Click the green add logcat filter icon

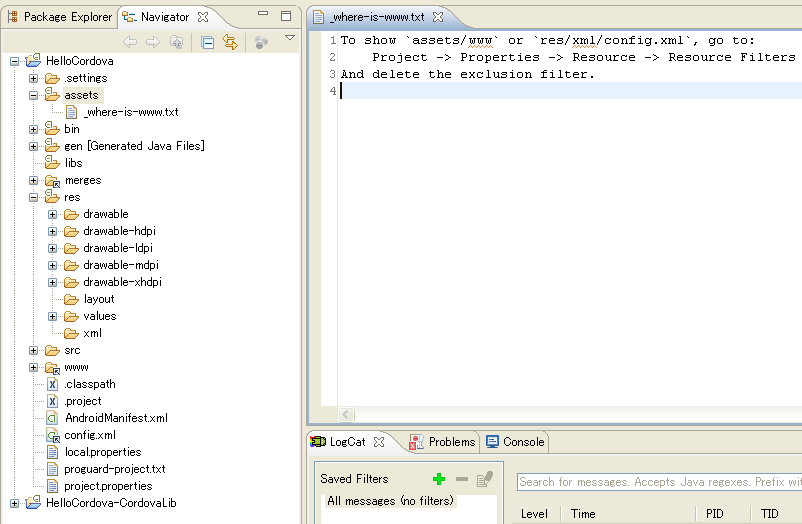coord(439,480)
